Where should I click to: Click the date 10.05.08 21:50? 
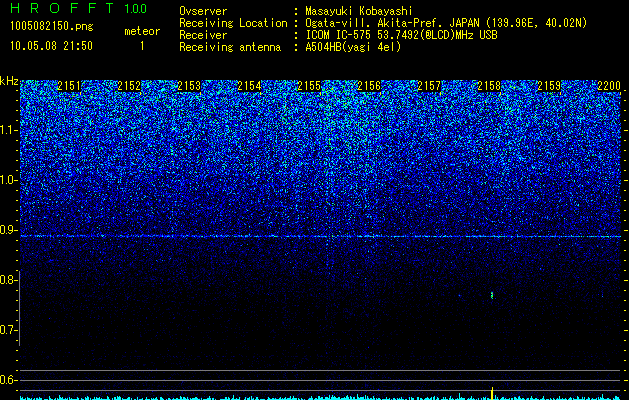(51, 46)
